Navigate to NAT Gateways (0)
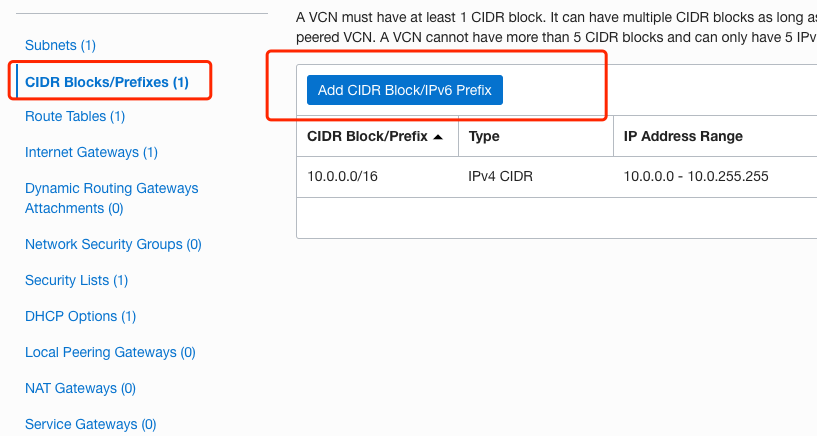817x436 pixels. (80, 388)
